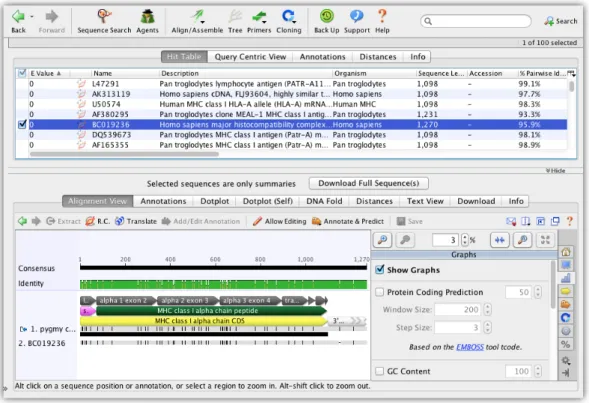Viewport: 589px width, 403px height.
Task: Click the EMBOSS link
Action: [470, 347]
